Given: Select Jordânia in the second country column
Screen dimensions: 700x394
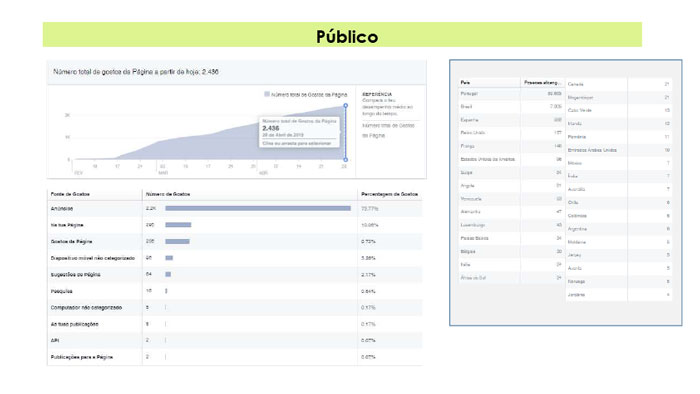Looking at the screenshot, I should 576,295.
